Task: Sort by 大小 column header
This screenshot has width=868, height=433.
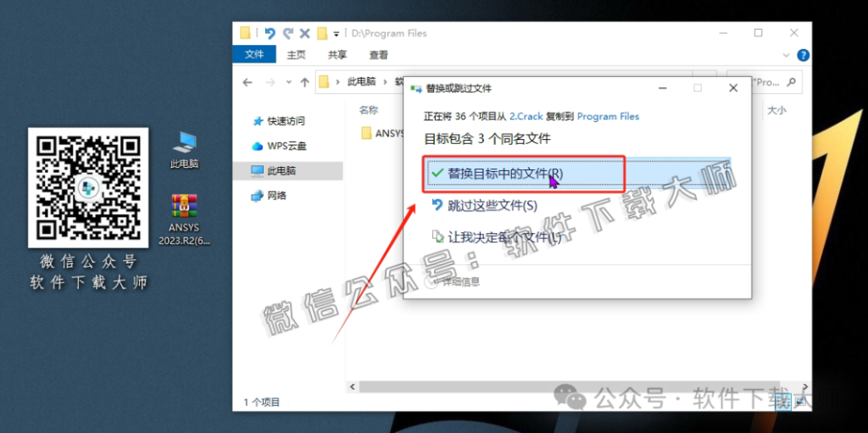Action: coord(776,110)
